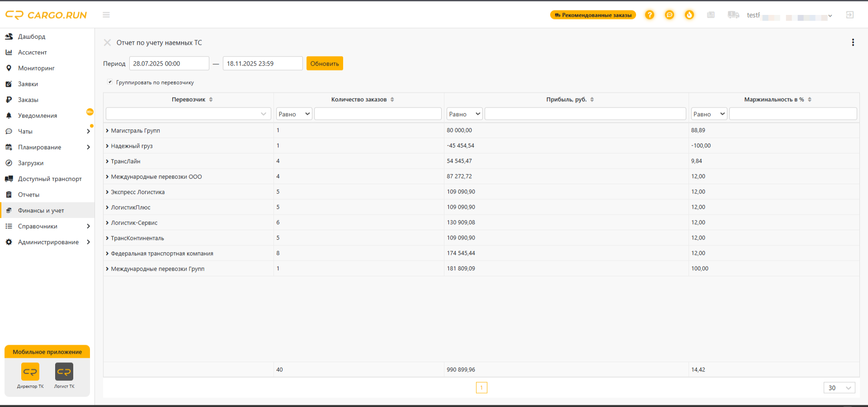
Task: Open the help question mark icon
Action: pos(650,15)
